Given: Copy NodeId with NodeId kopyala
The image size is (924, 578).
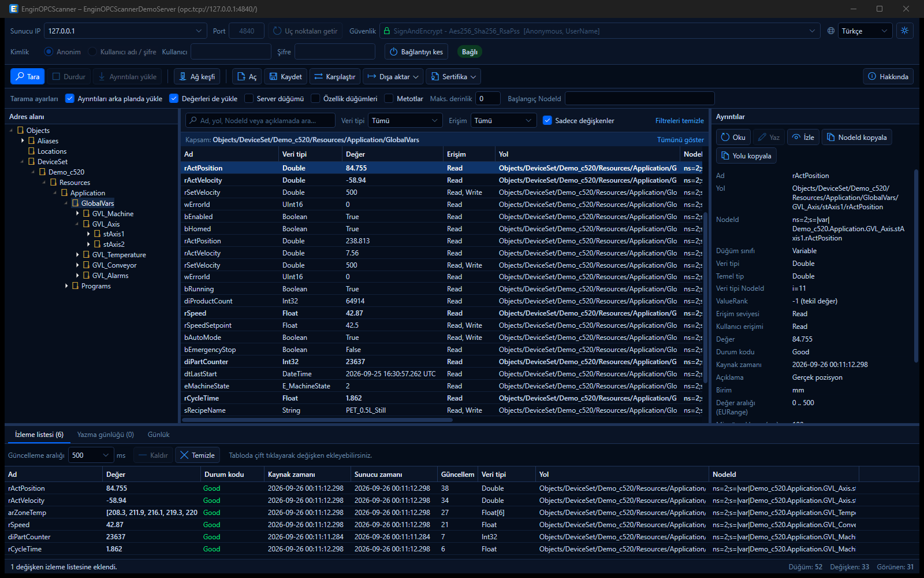Looking at the screenshot, I should (857, 137).
